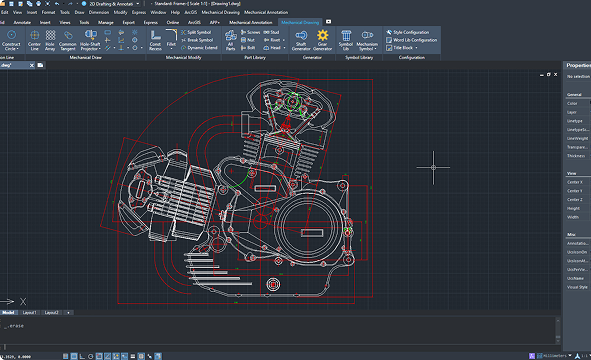The width and height of the screenshot is (591, 360).
Task: Toggle the ribbon minimize button after tabs
Action: click(x=328, y=22)
